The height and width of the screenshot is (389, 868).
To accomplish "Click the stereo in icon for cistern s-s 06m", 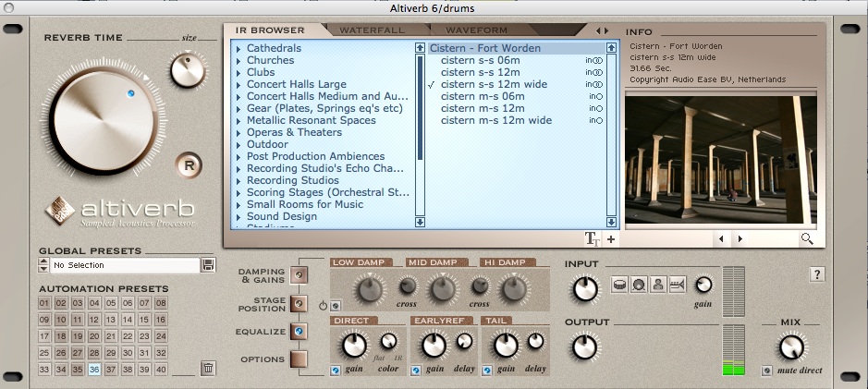I will tap(595, 60).
